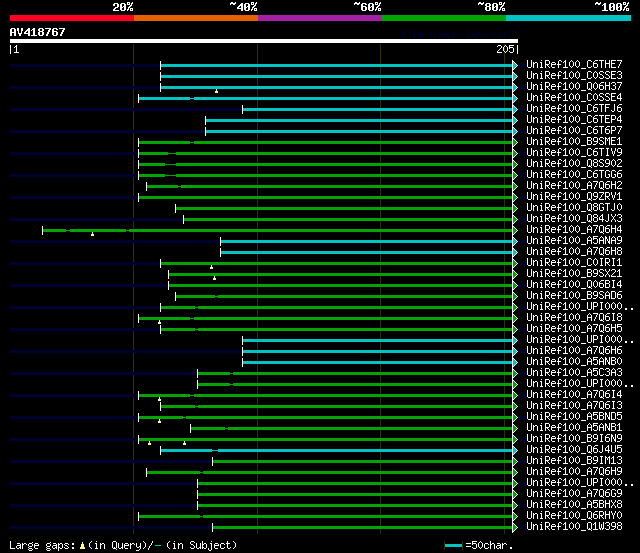Image resolution: width=640 pixels, height=553 pixels.
Task: Select the UniRef100_B9SAD6 label
Action: pos(574,296)
